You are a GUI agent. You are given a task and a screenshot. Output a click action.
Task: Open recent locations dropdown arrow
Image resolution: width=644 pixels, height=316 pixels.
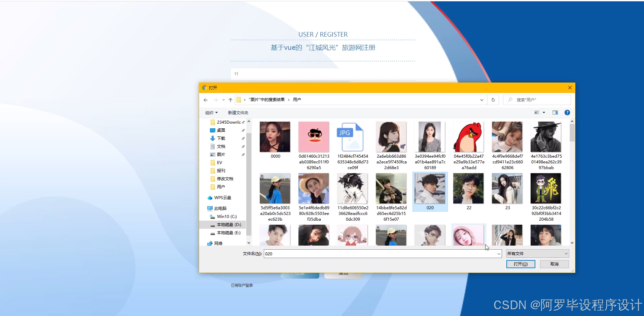pyautogui.click(x=223, y=100)
